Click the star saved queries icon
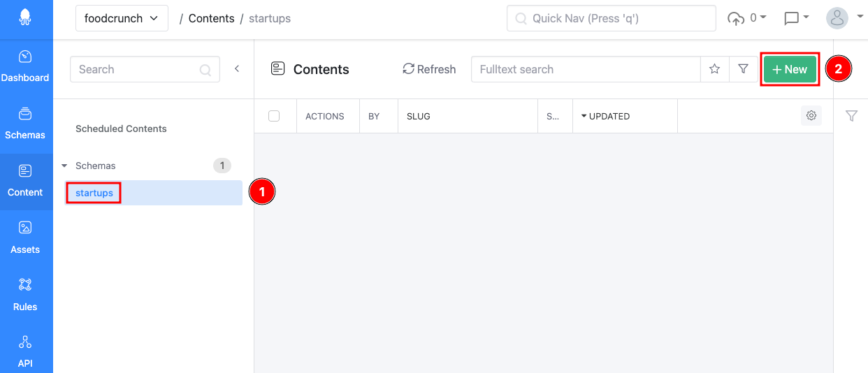 pyautogui.click(x=714, y=69)
